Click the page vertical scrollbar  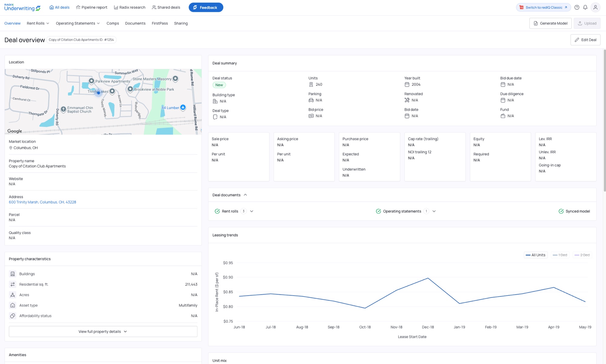(x=604, y=121)
